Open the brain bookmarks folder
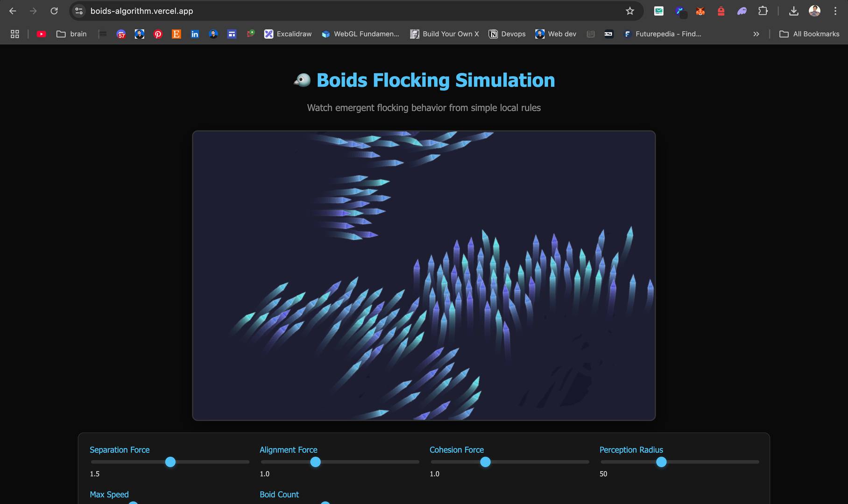 pos(71,34)
